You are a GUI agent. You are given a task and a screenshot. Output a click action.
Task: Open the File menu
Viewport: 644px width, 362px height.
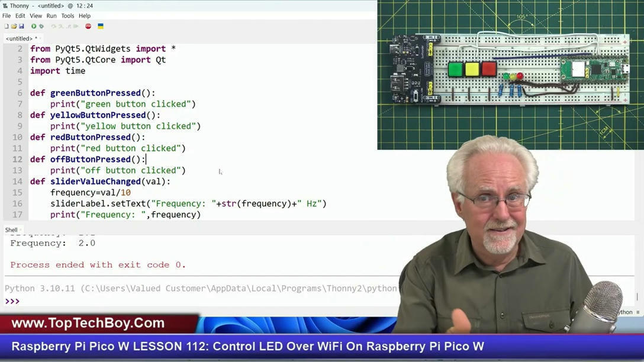pos(6,15)
